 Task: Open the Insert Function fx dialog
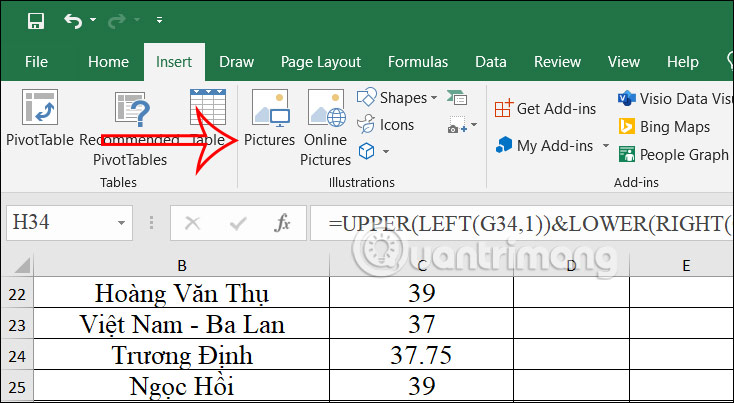281,223
